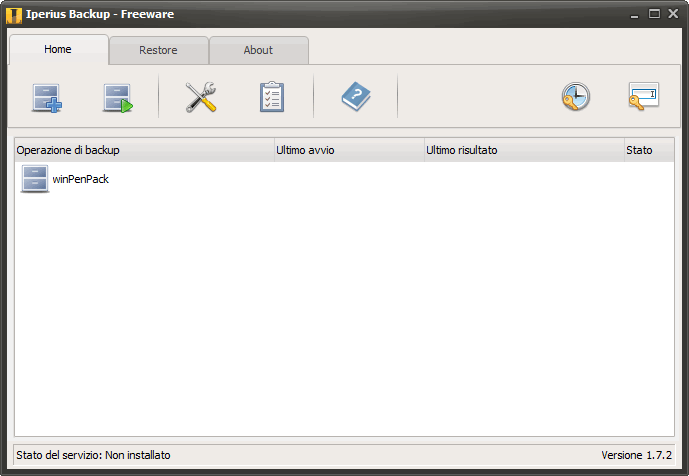Click the Stato del servizio: Non installato status
The image size is (689, 476).
(x=93, y=455)
